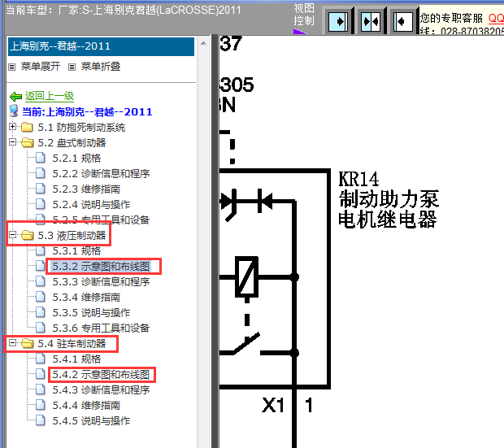
Task: Click the page icon of 5.4.2 示意图和布线图
Action: tap(41, 374)
